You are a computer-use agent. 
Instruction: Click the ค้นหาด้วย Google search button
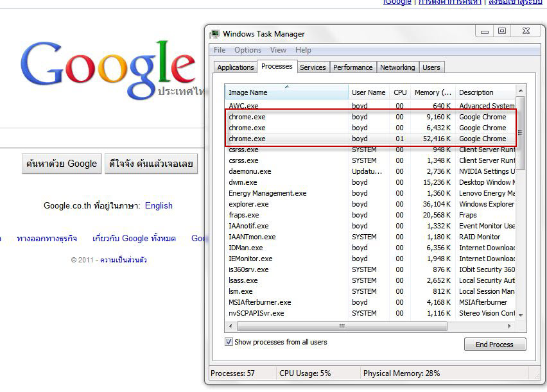[62, 164]
